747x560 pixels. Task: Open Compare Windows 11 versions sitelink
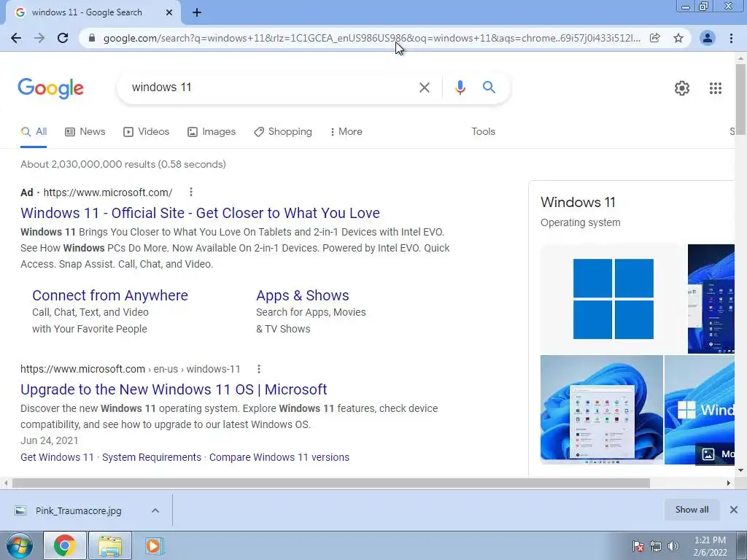279,457
